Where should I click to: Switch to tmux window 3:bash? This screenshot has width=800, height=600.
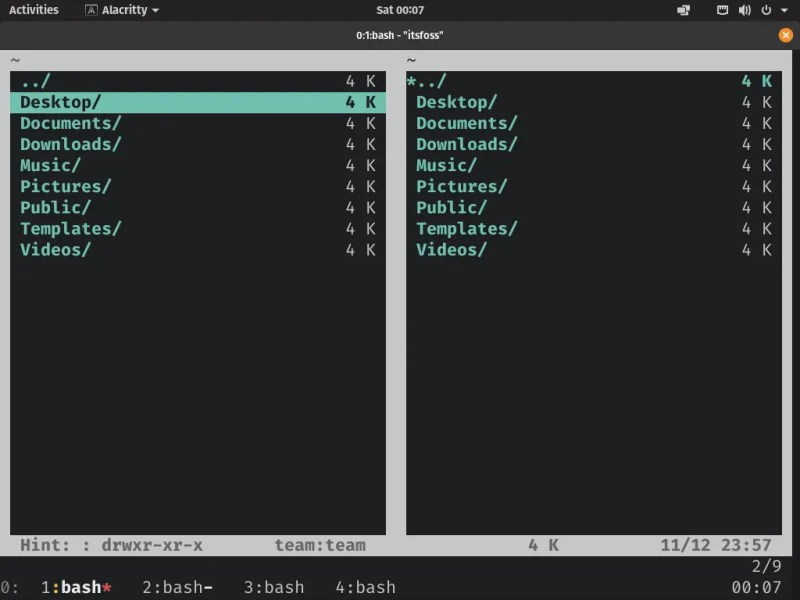[273, 587]
